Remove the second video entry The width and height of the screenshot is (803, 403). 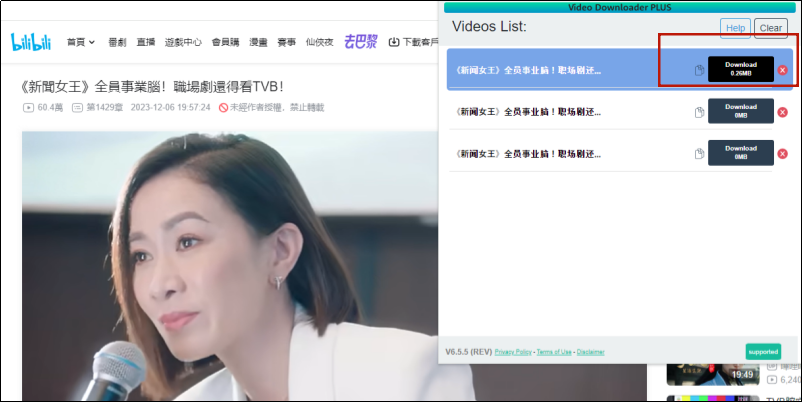(x=783, y=112)
